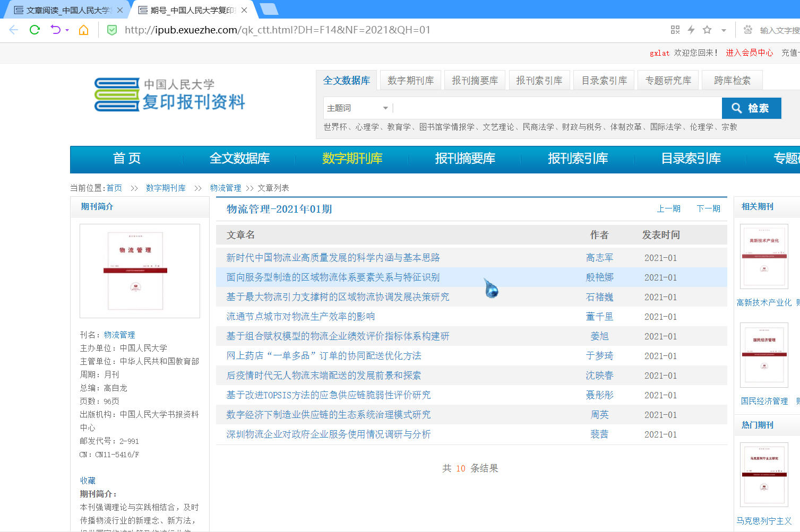Switch to the 报刊摘要库 search tab

click(475, 81)
